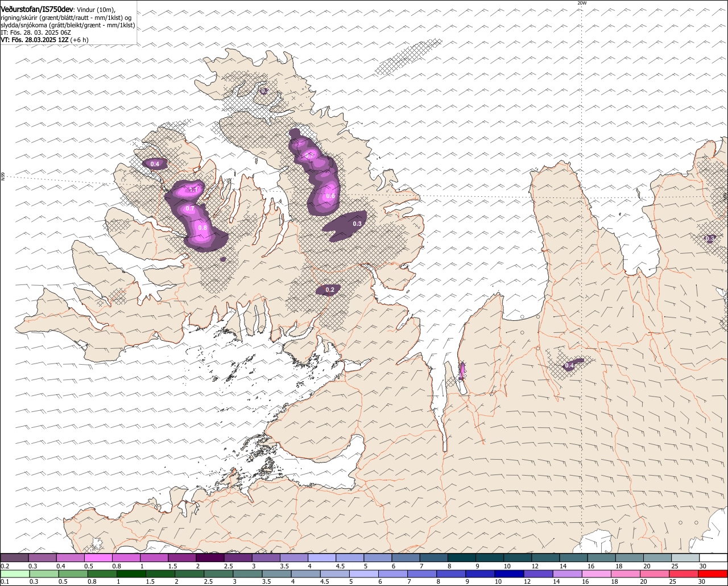
Task: Select upper legend swatch between 0.2 and 0.3
Action: [14, 558]
